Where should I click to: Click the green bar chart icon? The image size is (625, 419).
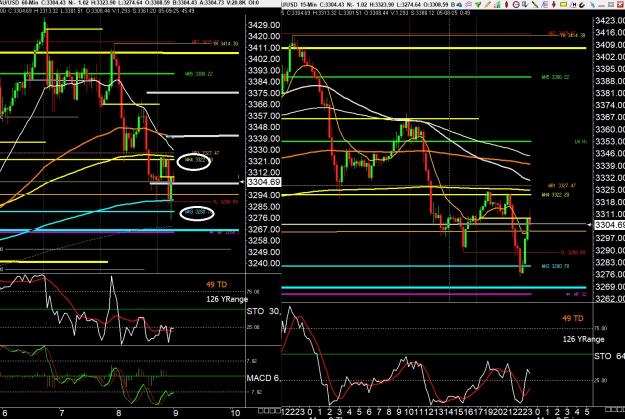click(x=497, y=5)
